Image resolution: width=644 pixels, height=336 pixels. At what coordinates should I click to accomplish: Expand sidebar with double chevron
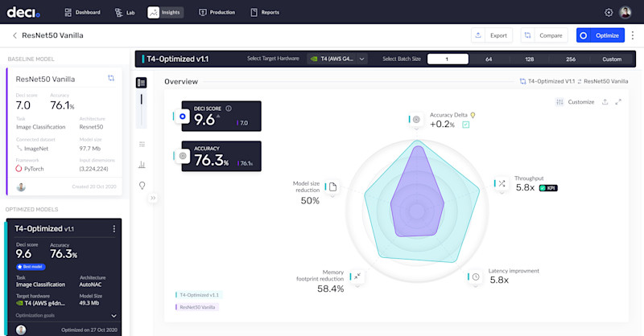(x=153, y=198)
